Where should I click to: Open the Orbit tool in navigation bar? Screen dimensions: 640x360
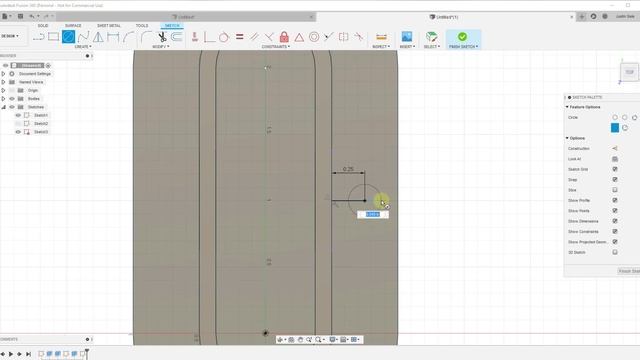coord(280,340)
